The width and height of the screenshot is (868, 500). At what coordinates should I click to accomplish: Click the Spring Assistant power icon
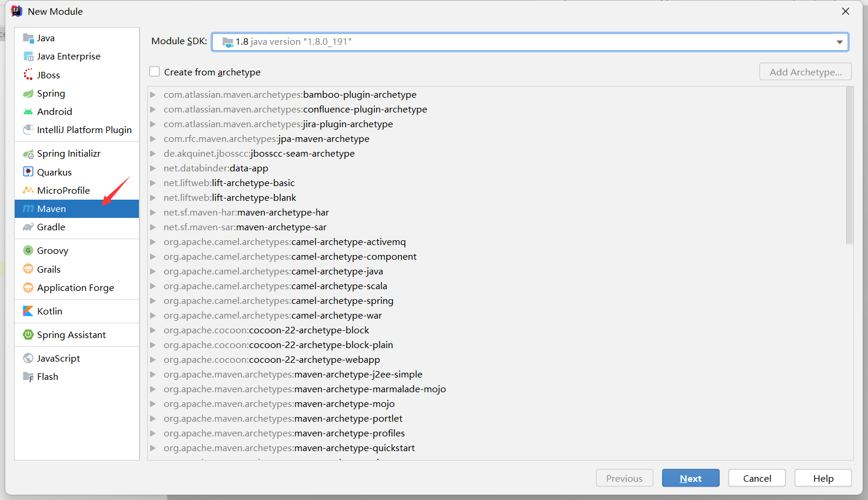tap(28, 335)
